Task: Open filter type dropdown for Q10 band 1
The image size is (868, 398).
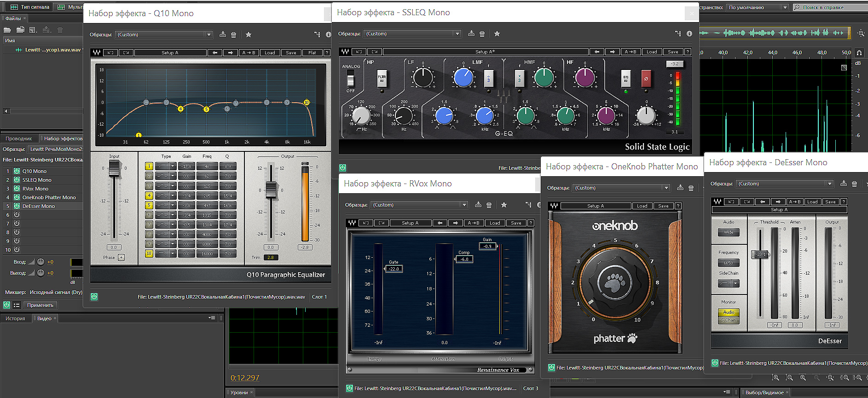Action: [x=173, y=166]
